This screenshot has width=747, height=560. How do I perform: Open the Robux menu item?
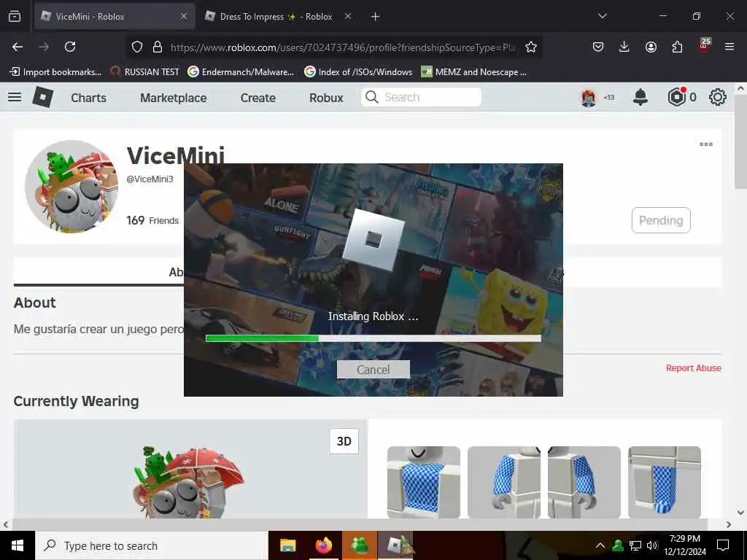point(326,98)
